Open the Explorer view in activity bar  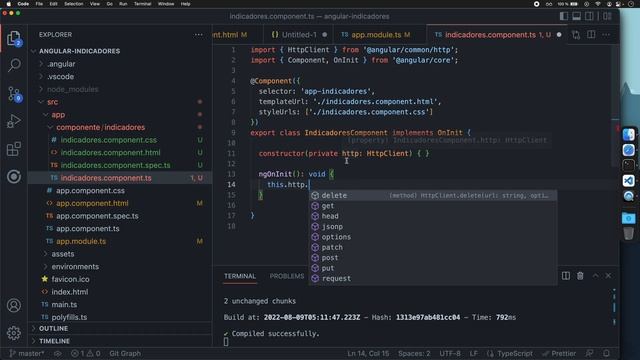(x=14, y=39)
